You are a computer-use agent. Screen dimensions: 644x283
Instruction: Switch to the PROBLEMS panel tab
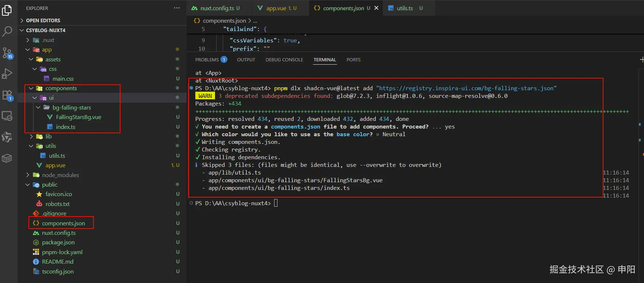pos(207,60)
